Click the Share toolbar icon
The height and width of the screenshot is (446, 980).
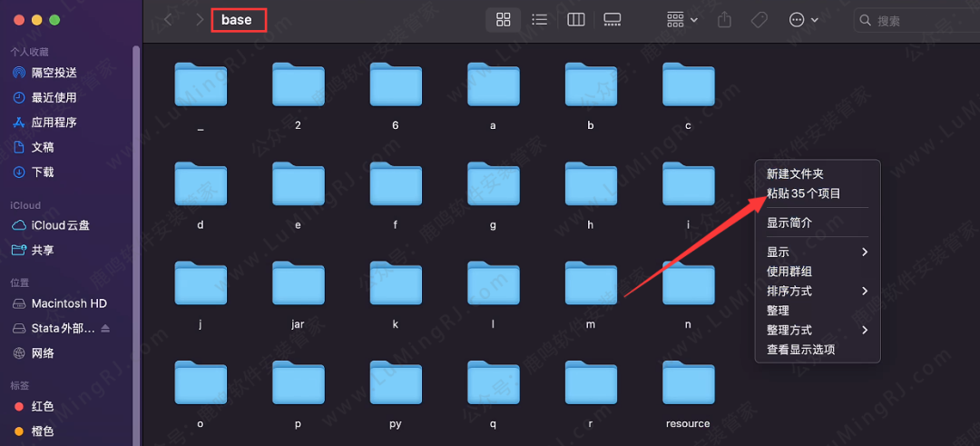pyautogui.click(x=724, y=20)
